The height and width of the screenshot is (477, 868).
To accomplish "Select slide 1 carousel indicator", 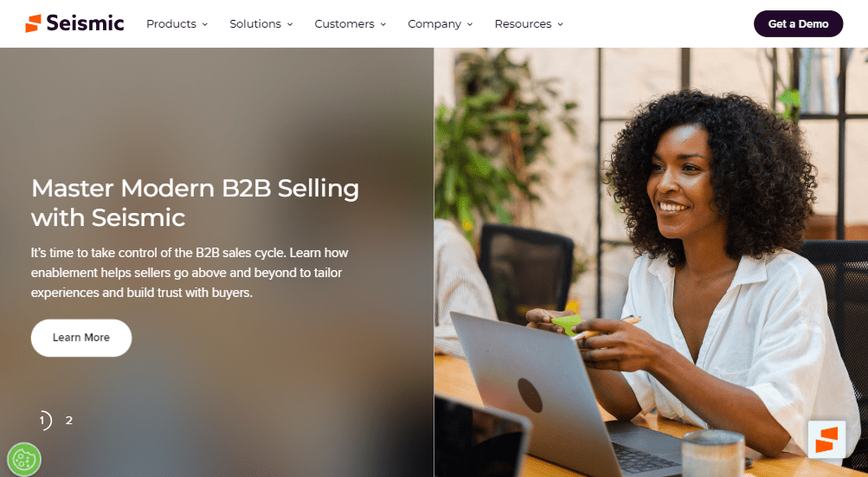I will pos(44,421).
